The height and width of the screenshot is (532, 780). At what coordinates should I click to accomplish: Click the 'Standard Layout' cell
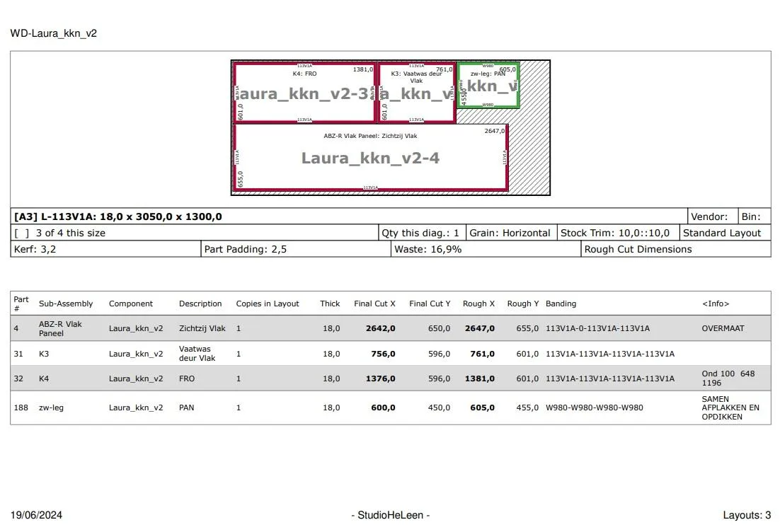pyautogui.click(x=725, y=233)
